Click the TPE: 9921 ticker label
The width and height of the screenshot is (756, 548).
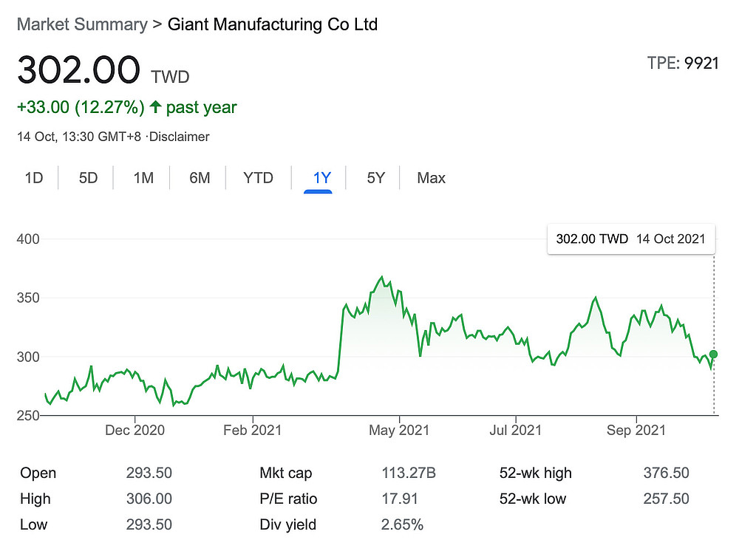coord(682,64)
